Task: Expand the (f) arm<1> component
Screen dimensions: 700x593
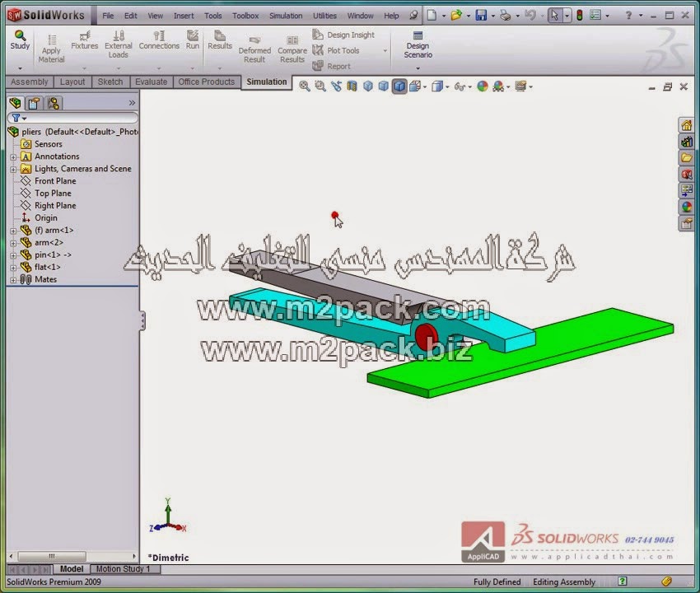Action: 13,231
